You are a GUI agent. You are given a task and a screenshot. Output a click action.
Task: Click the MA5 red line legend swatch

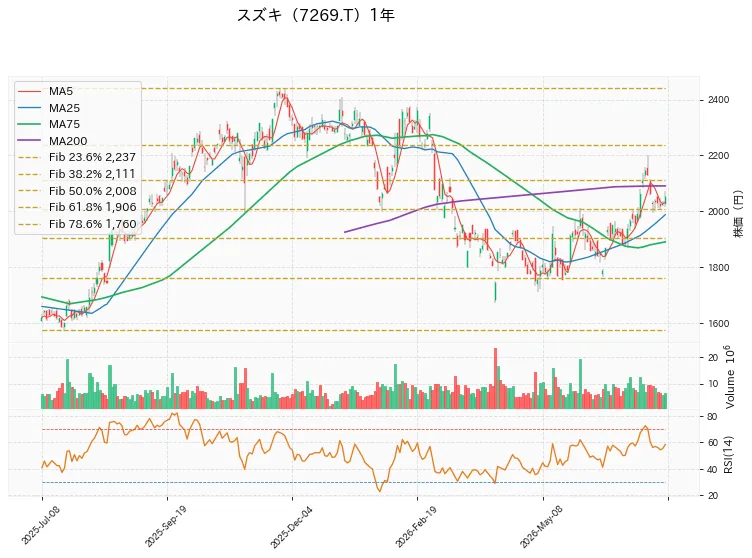[29, 91]
